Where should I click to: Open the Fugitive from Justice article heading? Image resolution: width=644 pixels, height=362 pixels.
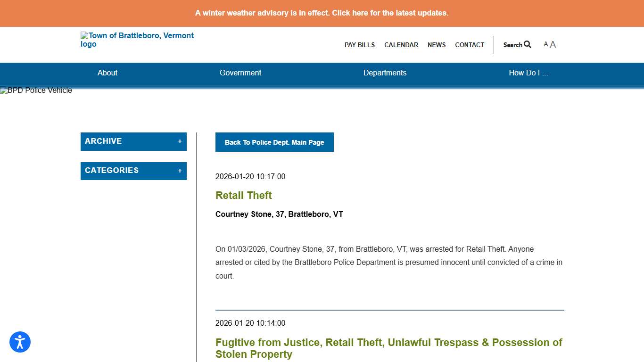[388, 348]
